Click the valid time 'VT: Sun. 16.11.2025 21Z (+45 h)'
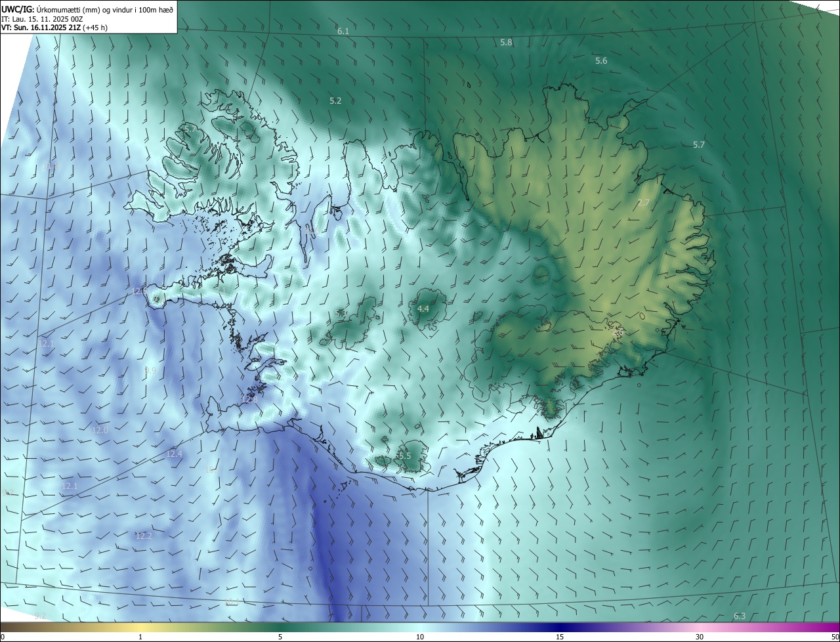 (54, 28)
